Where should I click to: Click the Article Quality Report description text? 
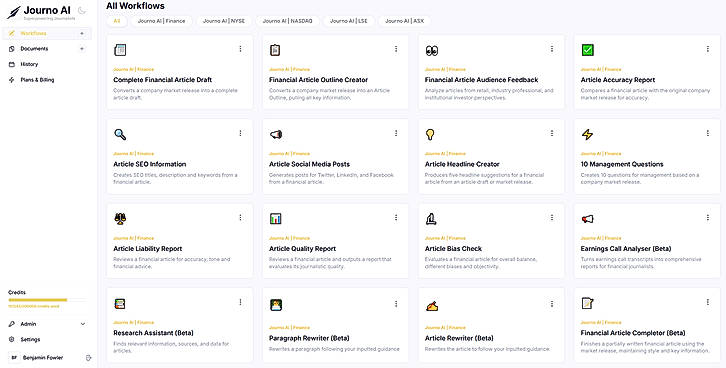[330, 263]
